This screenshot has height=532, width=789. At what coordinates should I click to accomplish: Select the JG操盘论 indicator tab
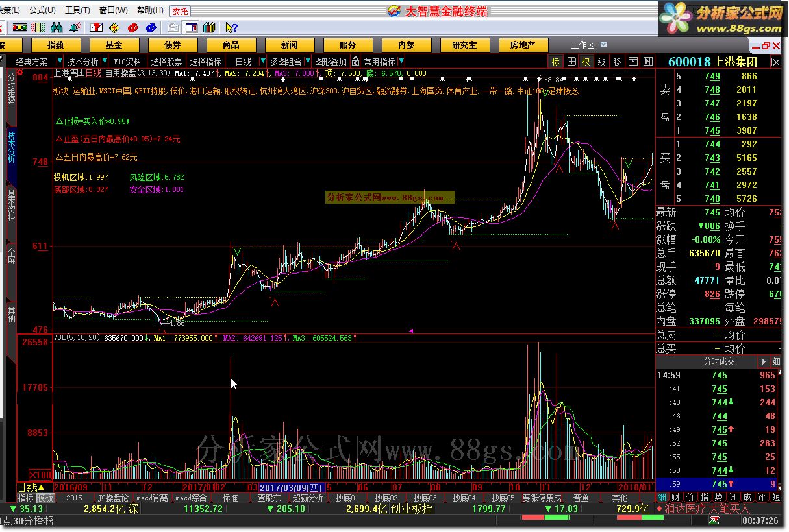(x=113, y=498)
